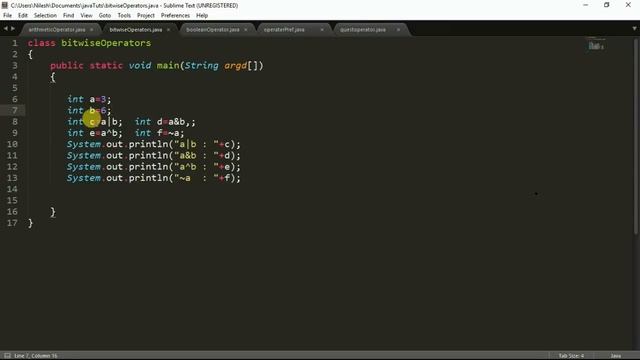Open the Find menu
The width and height of the screenshot is (640, 360).
pyautogui.click(x=69, y=16)
